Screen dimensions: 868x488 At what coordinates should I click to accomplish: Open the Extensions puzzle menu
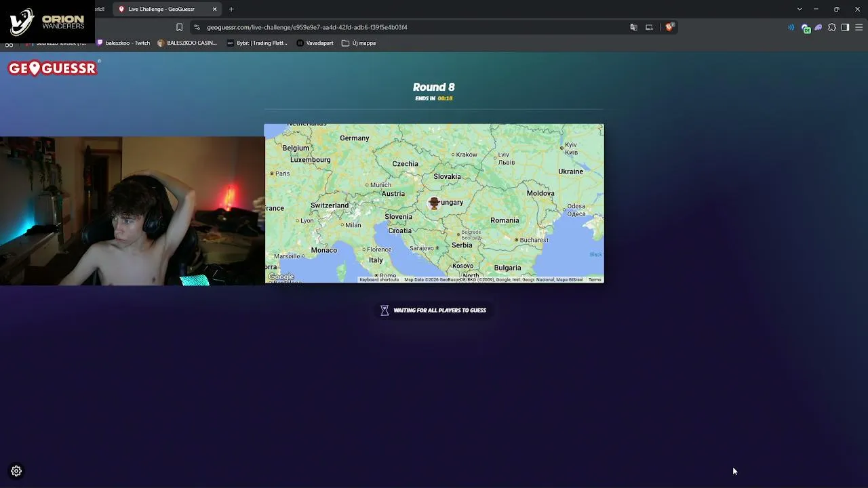832,27
